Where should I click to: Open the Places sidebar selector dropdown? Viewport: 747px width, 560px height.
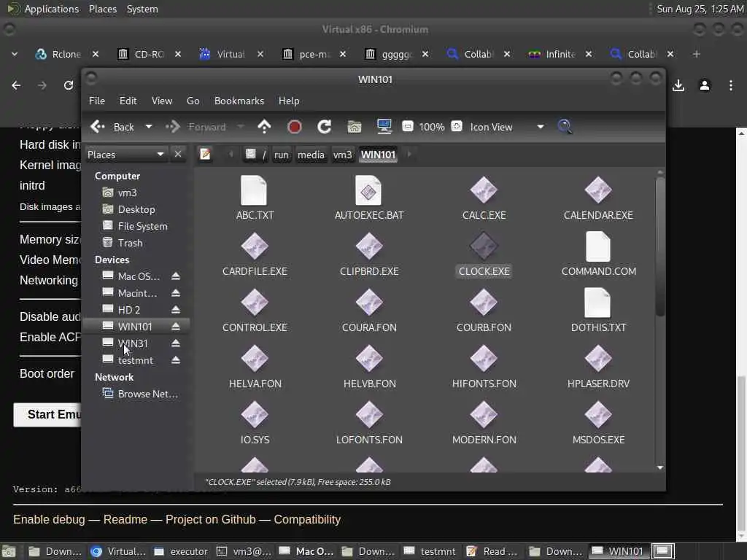pos(125,155)
